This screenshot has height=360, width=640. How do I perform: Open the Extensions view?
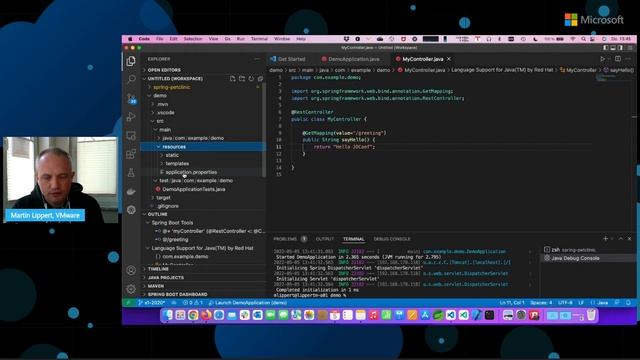(x=131, y=154)
